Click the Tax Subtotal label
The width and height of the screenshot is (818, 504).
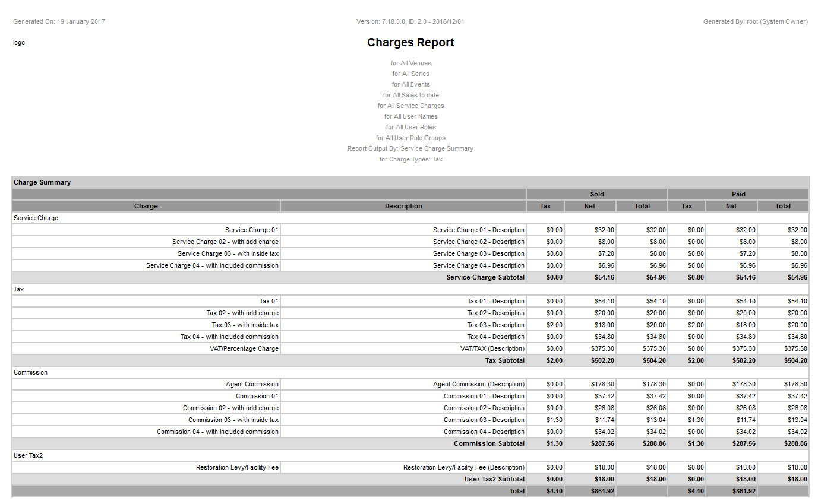[x=505, y=360]
